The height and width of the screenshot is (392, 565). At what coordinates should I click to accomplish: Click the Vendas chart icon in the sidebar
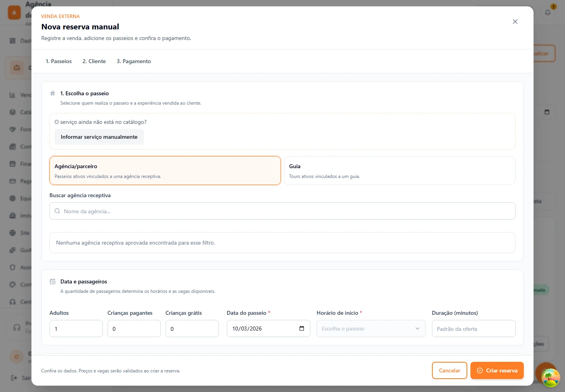pyautogui.click(x=13, y=95)
